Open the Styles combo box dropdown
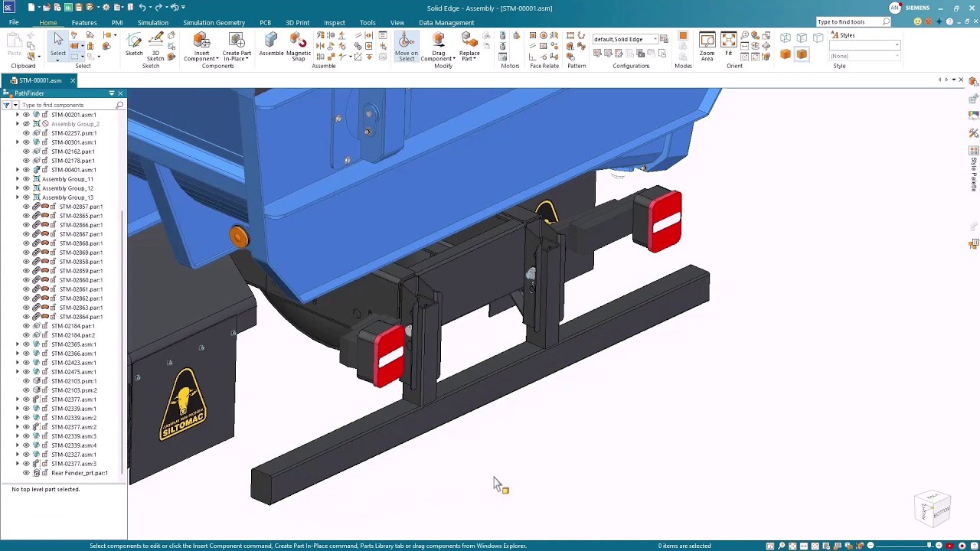 tap(897, 45)
